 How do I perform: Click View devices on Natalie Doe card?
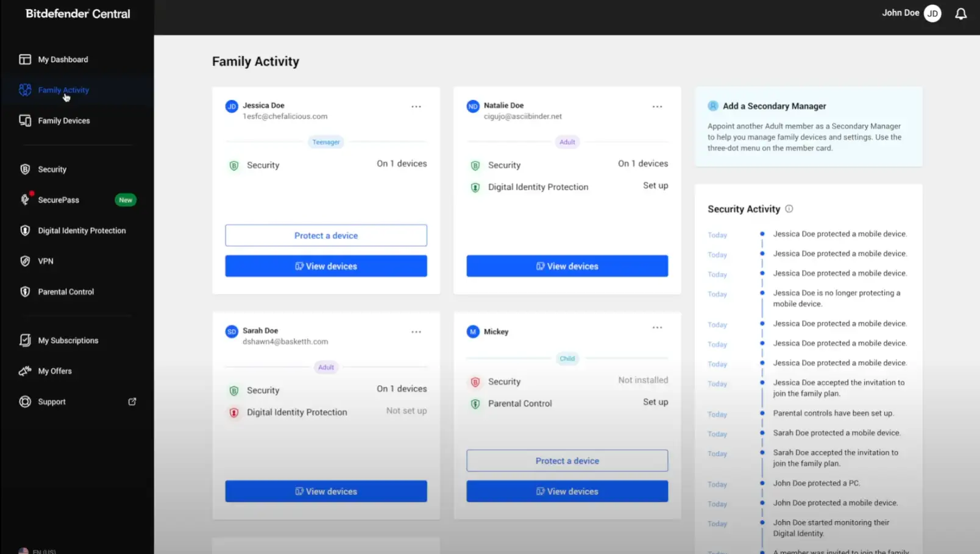[x=567, y=266]
